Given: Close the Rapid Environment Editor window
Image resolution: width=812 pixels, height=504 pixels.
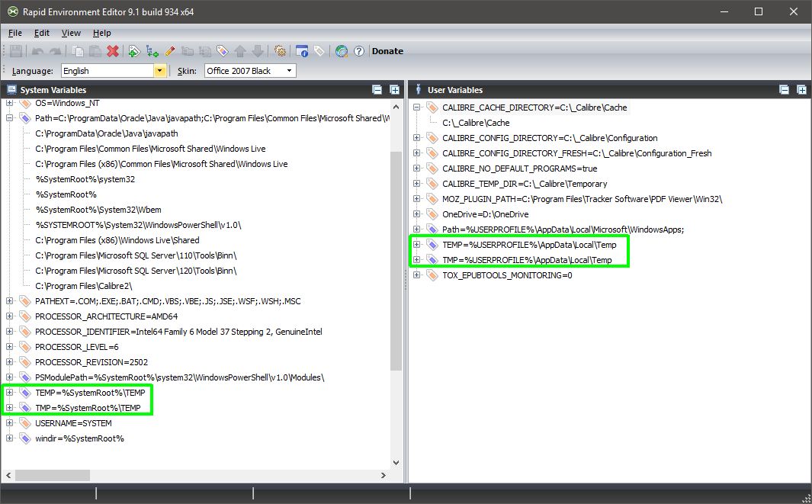Looking at the screenshot, I should tap(794, 11).
